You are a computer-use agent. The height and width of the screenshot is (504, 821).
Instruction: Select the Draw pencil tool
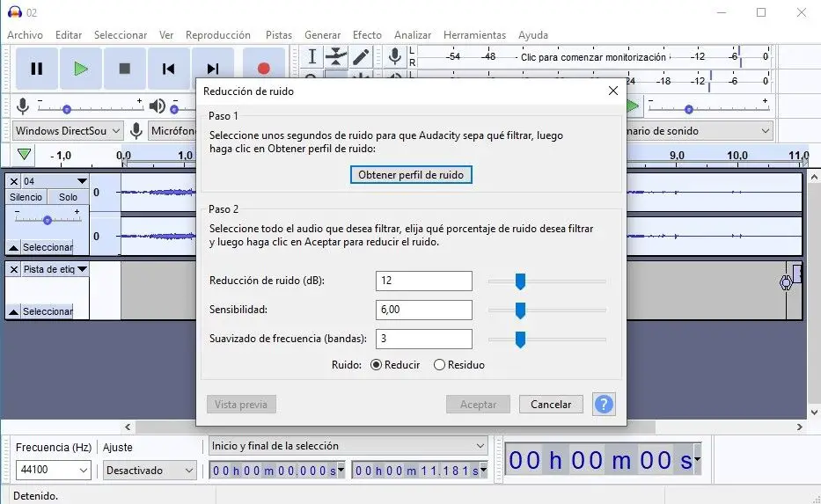pos(361,56)
